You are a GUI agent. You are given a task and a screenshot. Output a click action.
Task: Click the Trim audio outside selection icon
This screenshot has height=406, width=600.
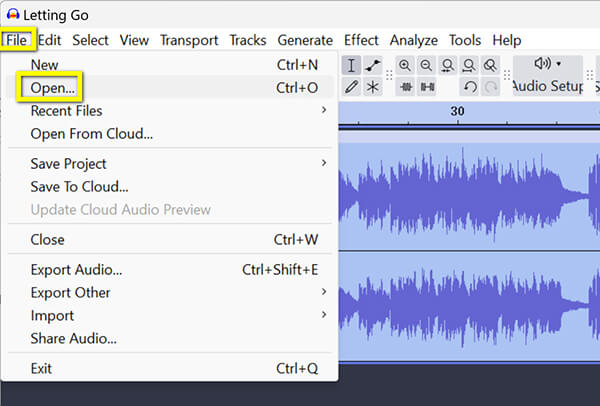[406, 87]
